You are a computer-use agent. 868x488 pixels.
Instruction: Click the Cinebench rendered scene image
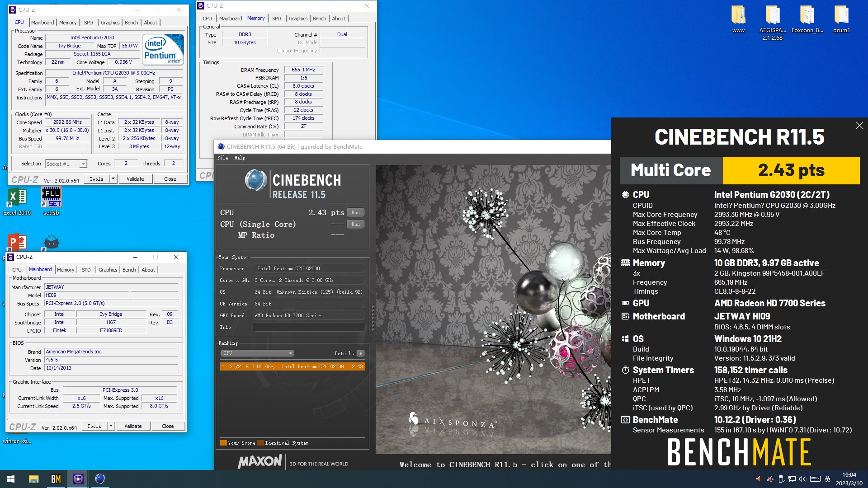[493, 309]
